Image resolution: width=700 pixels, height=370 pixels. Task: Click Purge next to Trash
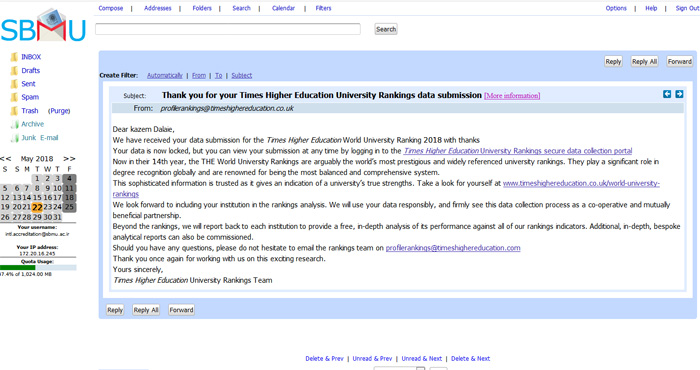(x=59, y=111)
